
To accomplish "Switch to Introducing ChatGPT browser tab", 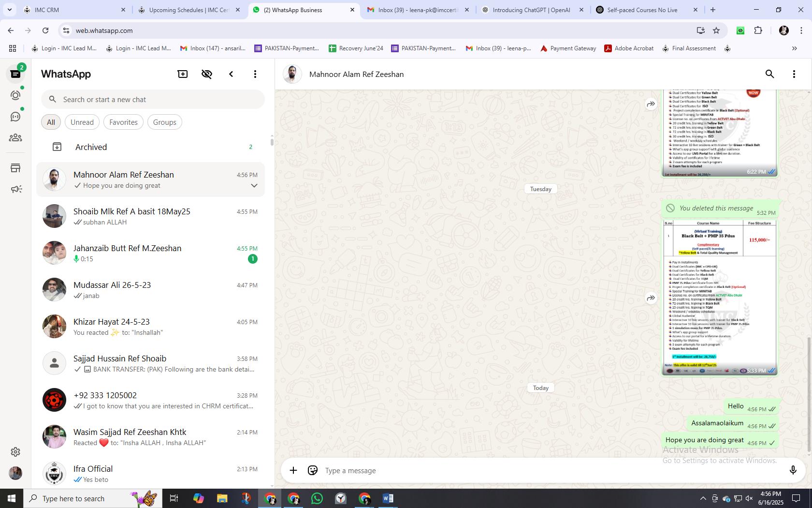I will click(x=532, y=10).
